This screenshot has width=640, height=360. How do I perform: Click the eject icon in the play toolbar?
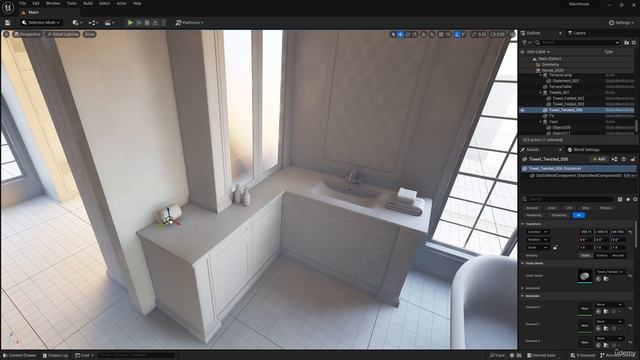coord(155,23)
